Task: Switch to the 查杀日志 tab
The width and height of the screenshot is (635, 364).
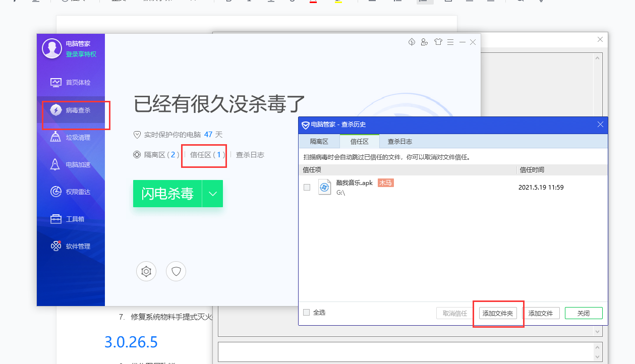Action: 399,142
